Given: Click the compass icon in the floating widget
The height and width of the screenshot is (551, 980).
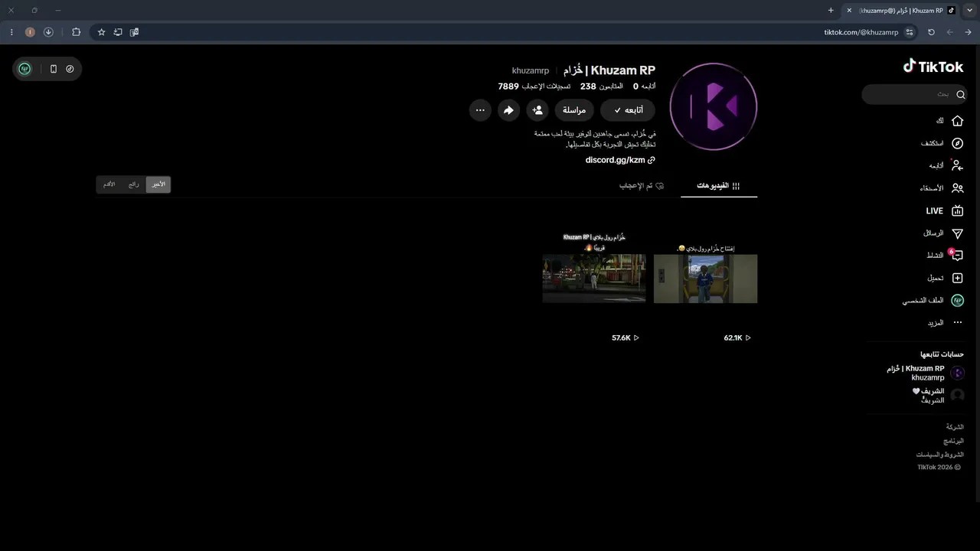Looking at the screenshot, I should [70, 69].
